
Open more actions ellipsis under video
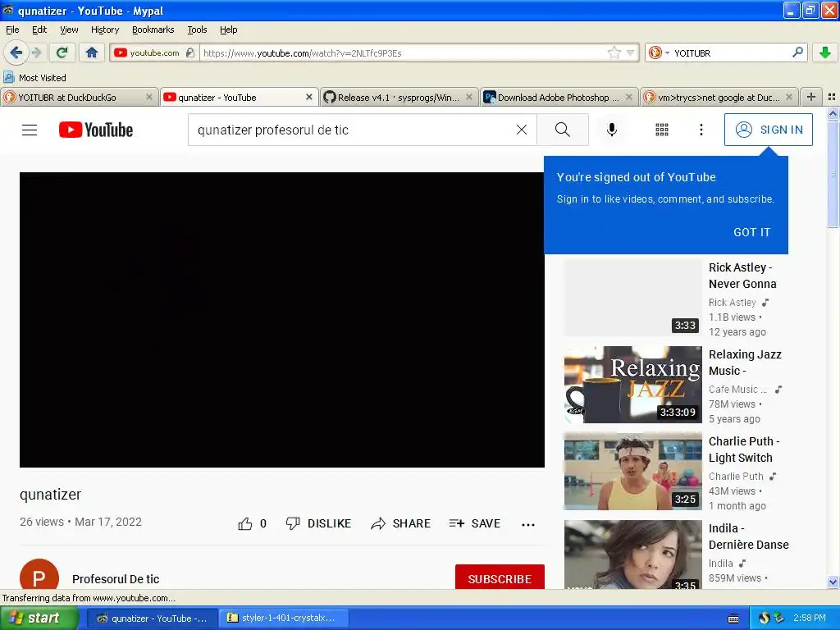(x=527, y=524)
